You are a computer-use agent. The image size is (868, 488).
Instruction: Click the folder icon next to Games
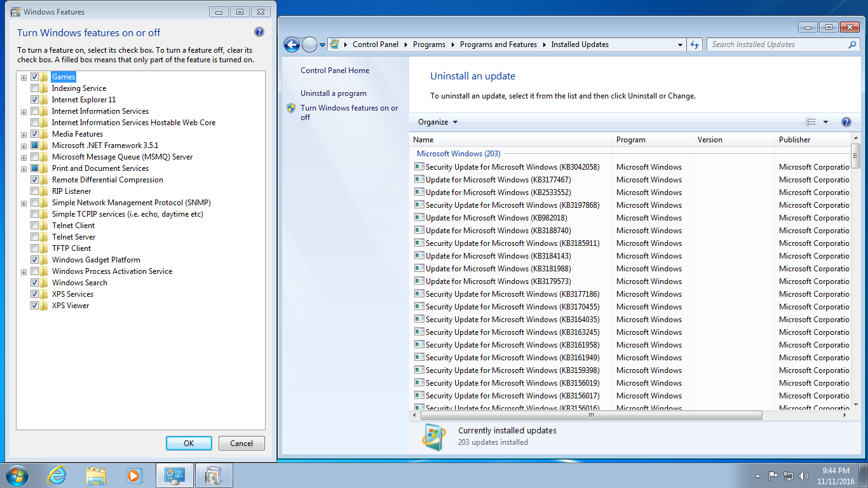(x=44, y=77)
